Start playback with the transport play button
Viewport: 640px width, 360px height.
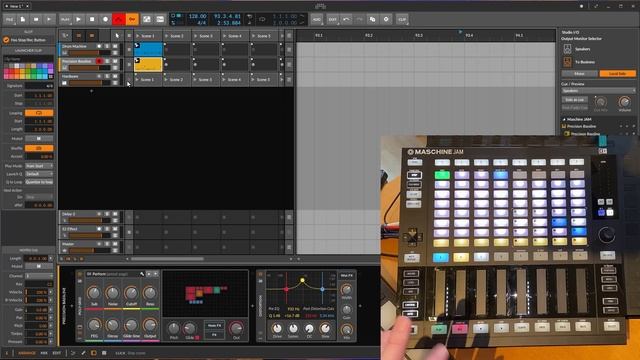pos(78,19)
